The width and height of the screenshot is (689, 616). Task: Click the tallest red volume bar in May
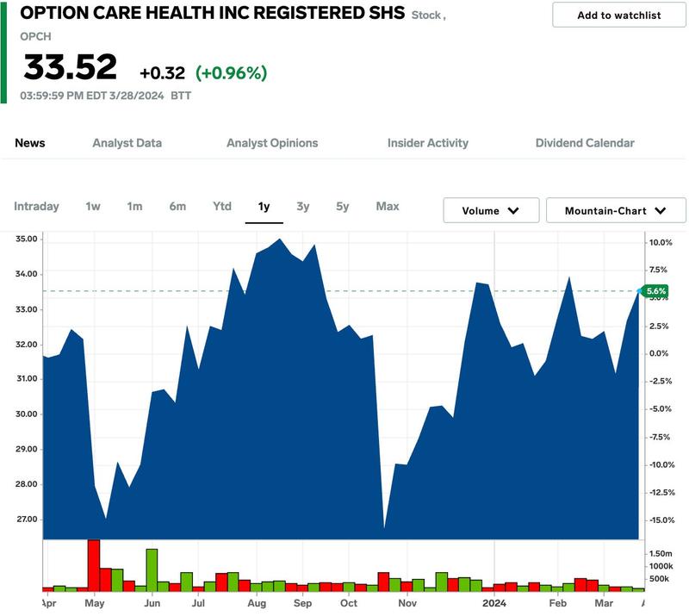pyautogui.click(x=94, y=565)
